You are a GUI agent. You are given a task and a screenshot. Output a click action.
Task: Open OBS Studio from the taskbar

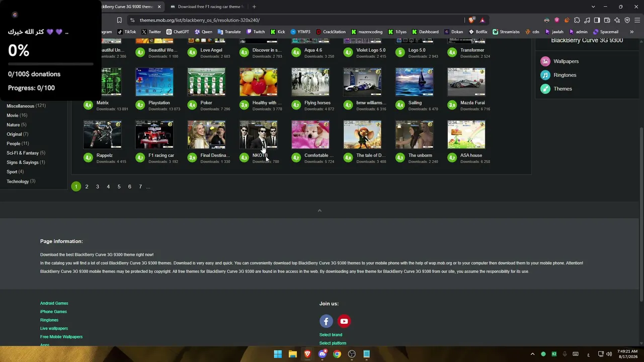[x=352, y=354]
